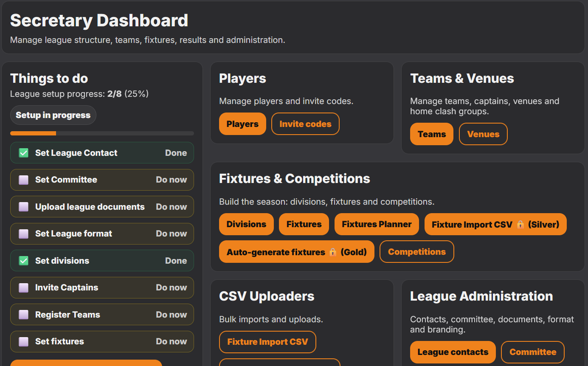588x366 pixels.
Task: Open the Players button
Action: tap(242, 124)
